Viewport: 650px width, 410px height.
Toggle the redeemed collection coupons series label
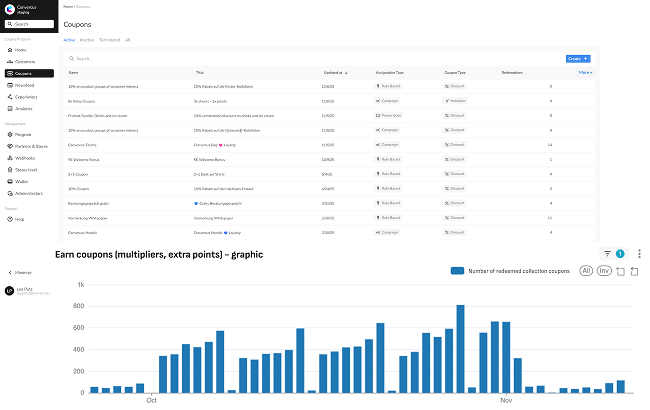[519, 271]
